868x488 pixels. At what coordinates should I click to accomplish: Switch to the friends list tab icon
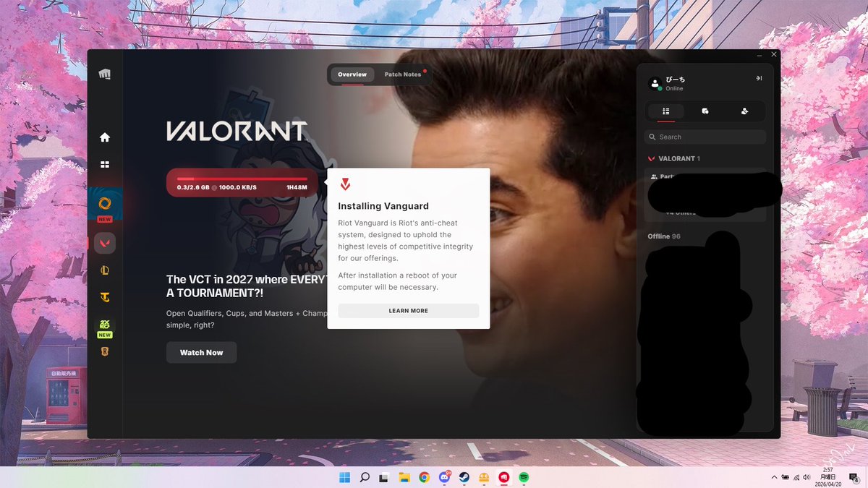click(666, 111)
